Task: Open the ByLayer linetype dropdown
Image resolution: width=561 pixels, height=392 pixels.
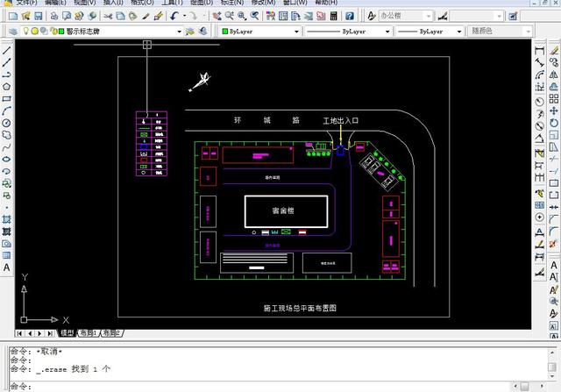Action: pos(387,32)
